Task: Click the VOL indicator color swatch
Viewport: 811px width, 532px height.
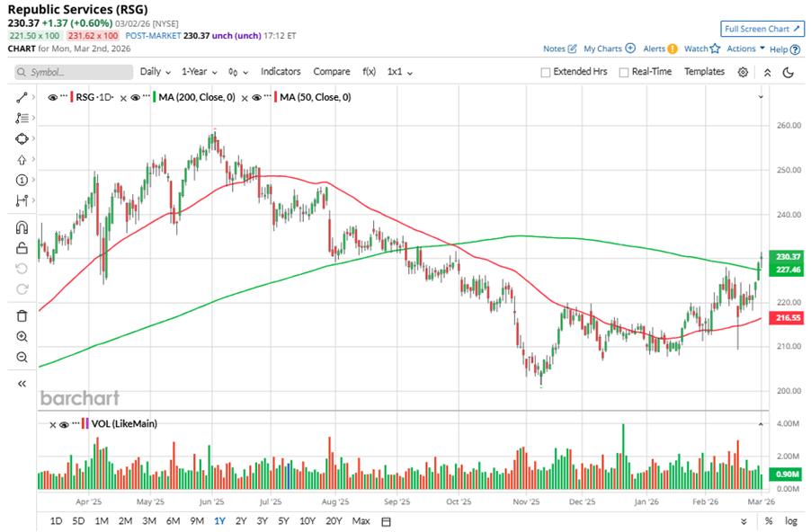Action: [x=85, y=424]
